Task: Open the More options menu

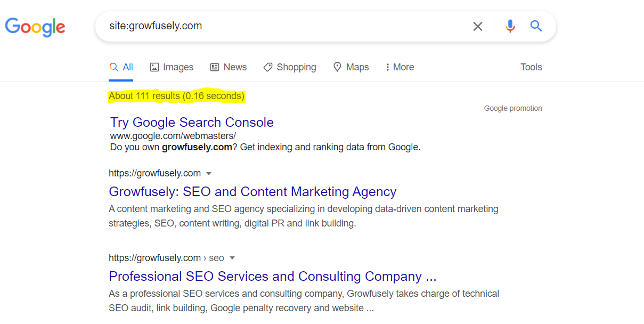Action: click(x=400, y=67)
